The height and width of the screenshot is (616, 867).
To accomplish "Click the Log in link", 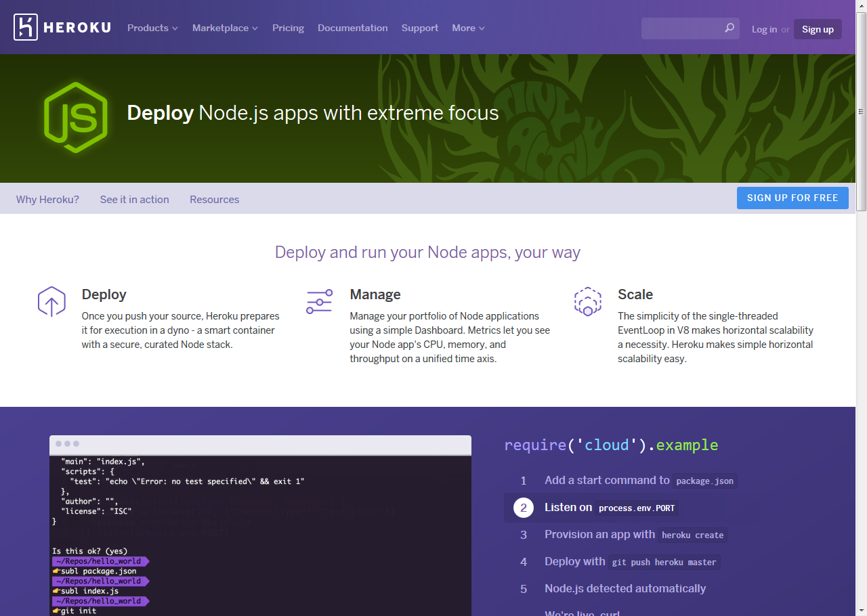I will coord(764,29).
